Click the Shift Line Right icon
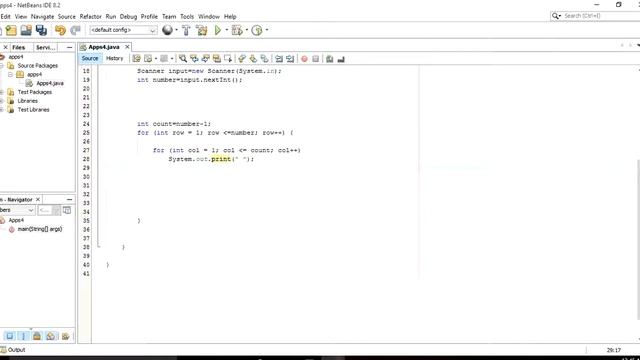This screenshot has width=640, height=360. click(x=290, y=59)
